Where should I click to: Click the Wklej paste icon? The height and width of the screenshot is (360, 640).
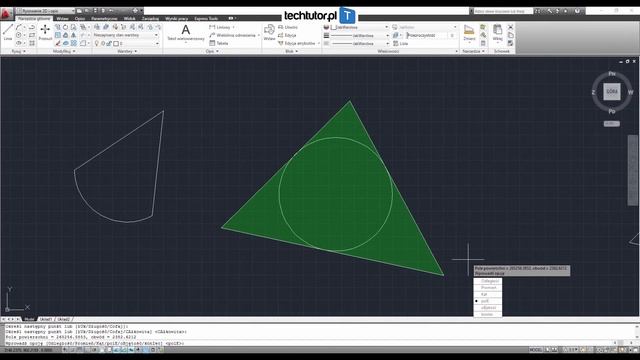click(x=498, y=33)
